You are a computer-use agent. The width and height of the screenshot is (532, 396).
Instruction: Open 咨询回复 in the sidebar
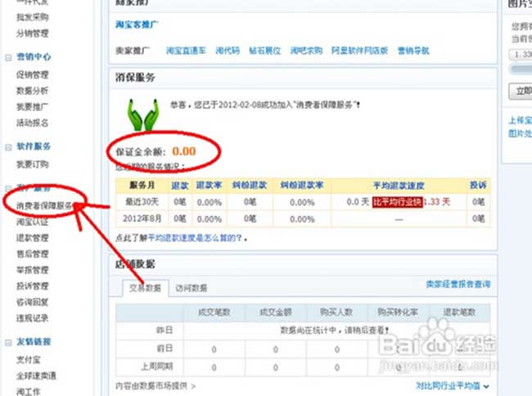click(x=33, y=302)
